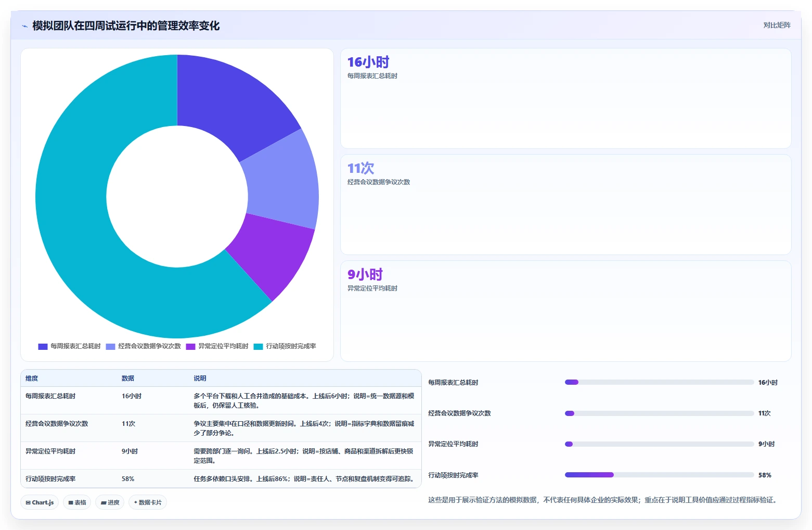This screenshot has width=812, height=530.
Task: Click the 进度 tag chip
Action: coord(110,502)
